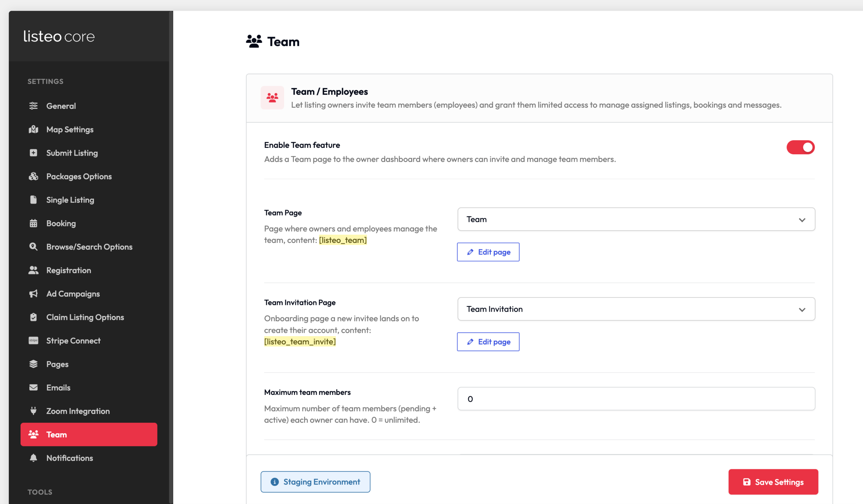The image size is (863, 504).
Task: Click the Submit Listing plus icon
Action: click(x=33, y=153)
